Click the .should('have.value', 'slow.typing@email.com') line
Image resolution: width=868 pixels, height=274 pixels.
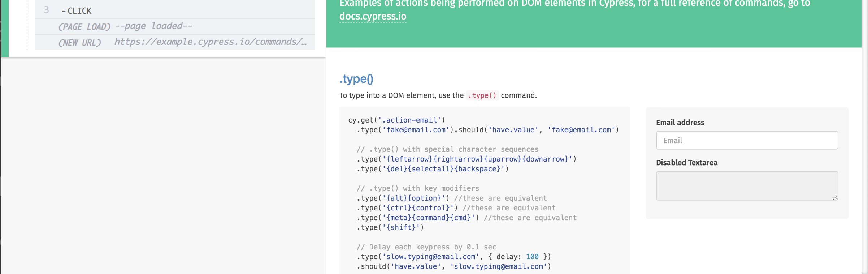(454, 266)
